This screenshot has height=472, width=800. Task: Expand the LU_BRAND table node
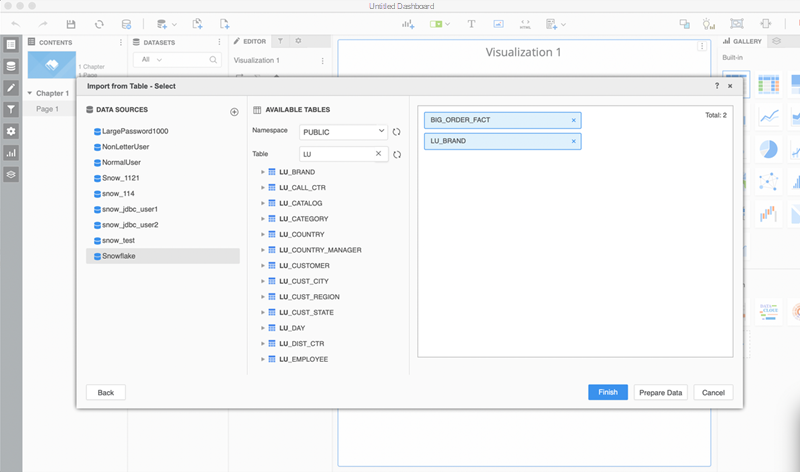(x=263, y=172)
